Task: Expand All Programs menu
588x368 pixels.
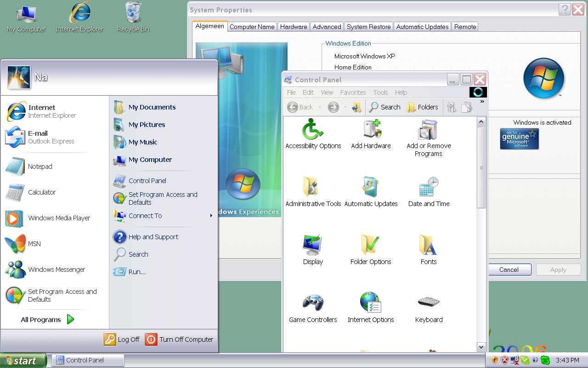Action: (x=47, y=320)
